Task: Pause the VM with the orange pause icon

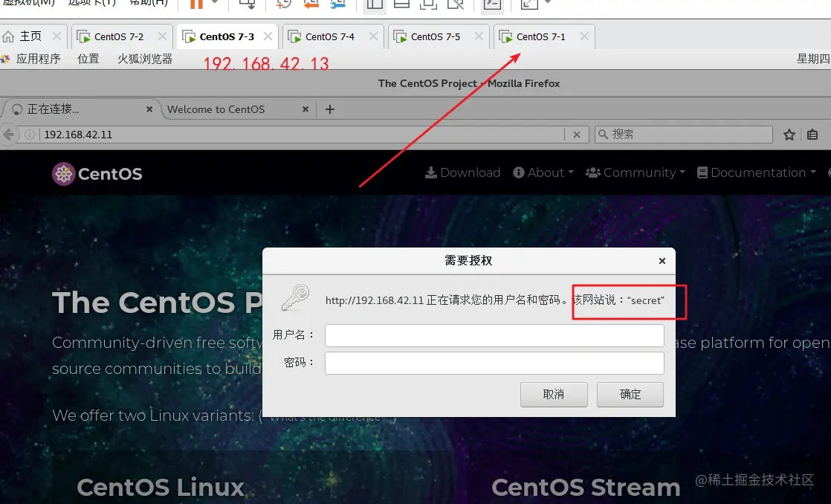Action: coord(196,4)
